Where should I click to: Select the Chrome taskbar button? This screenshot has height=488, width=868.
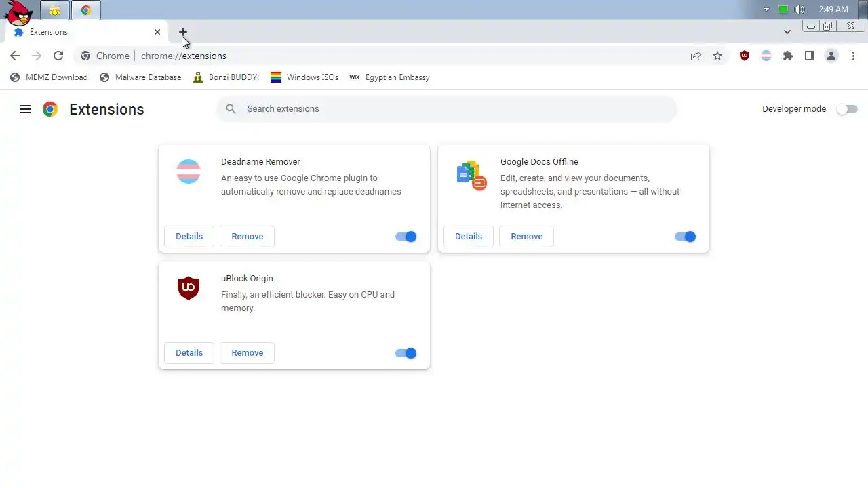(86, 10)
